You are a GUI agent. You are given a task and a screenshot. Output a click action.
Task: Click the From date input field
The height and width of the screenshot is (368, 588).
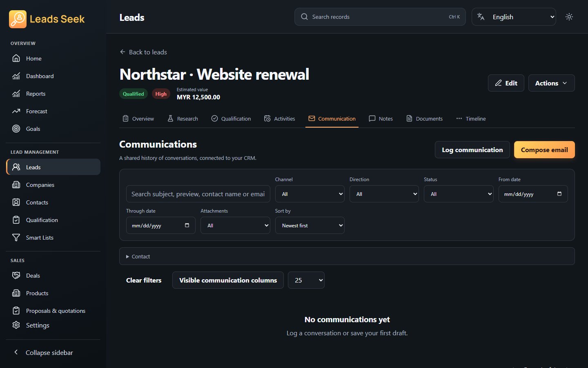(x=533, y=194)
